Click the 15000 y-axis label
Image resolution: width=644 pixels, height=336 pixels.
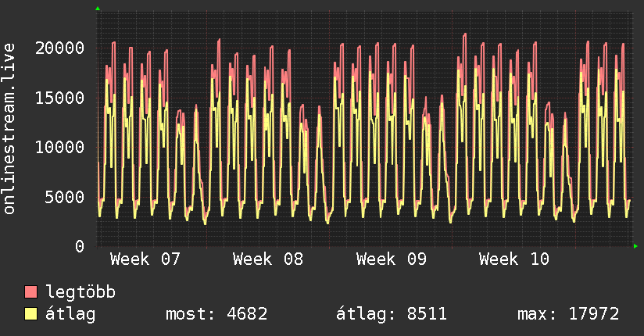click(x=60, y=98)
